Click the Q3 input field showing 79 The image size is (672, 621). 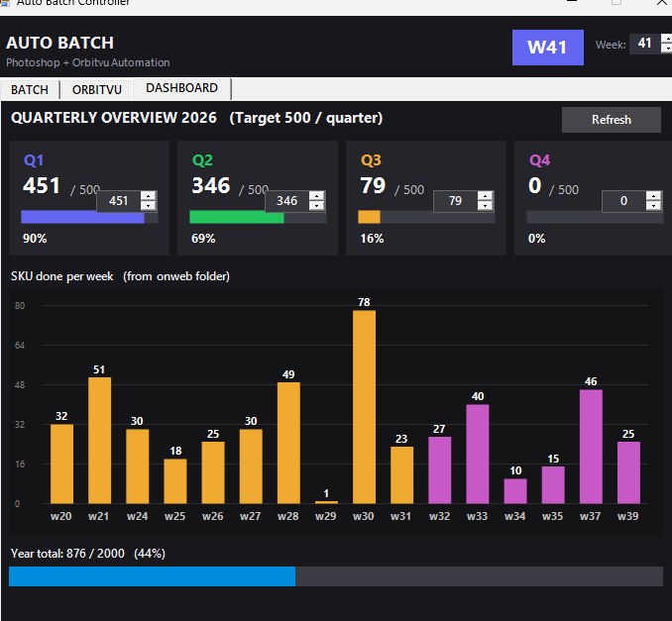[x=455, y=201]
